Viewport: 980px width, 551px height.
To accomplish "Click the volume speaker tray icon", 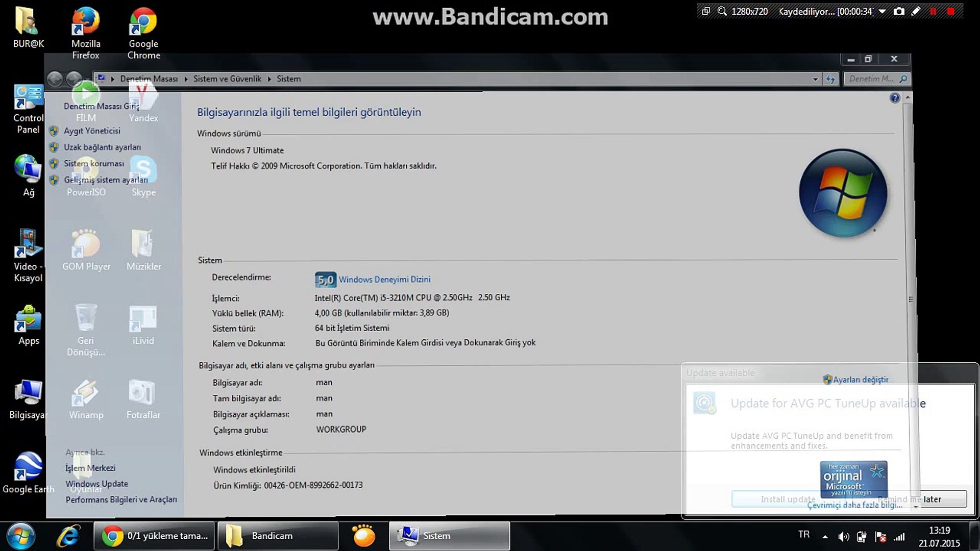I will tap(843, 537).
